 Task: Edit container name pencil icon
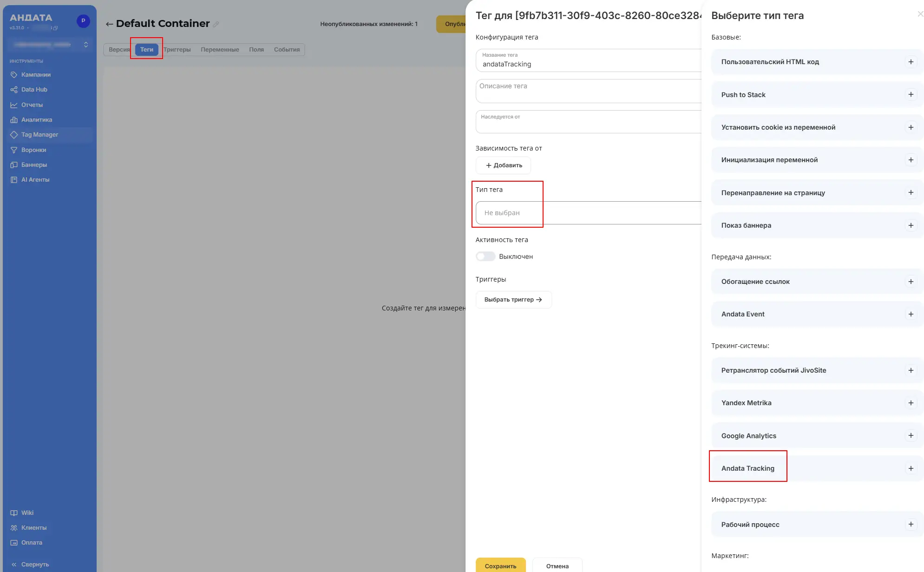pyautogui.click(x=216, y=24)
